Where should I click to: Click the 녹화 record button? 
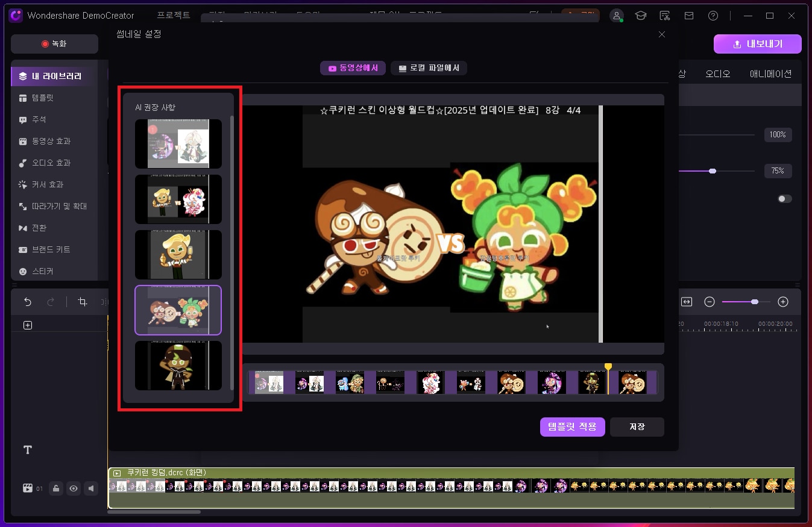[x=54, y=44]
